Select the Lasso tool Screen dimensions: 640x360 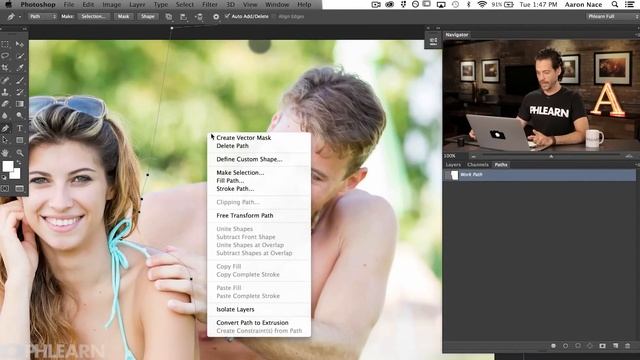coord(5,56)
